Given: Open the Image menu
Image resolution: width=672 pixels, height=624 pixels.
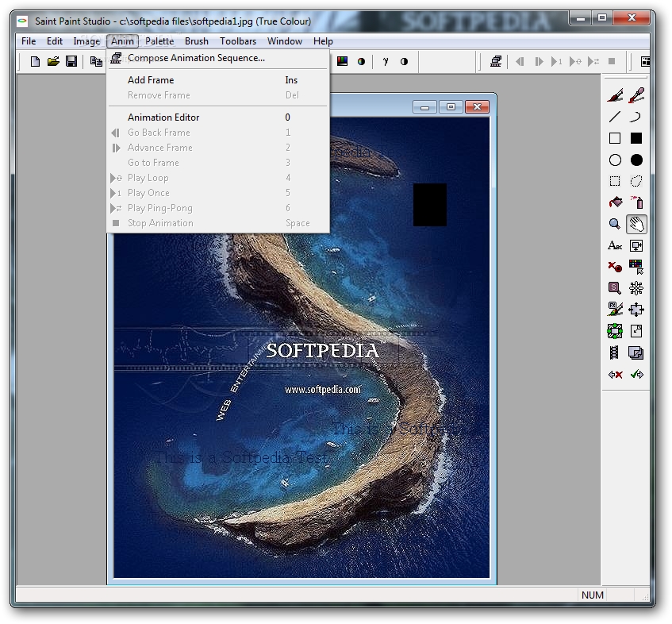Looking at the screenshot, I should 86,41.
